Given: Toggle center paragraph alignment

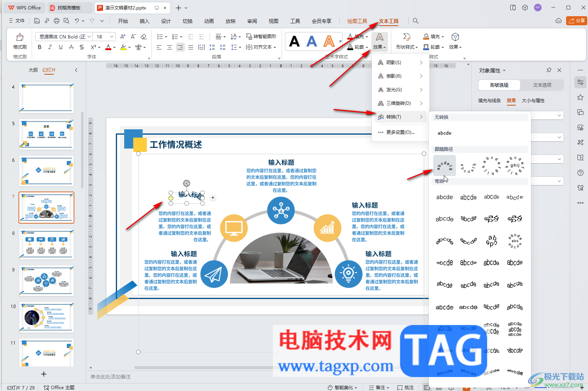Looking at the screenshot, I should pyautogui.click(x=170, y=47).
